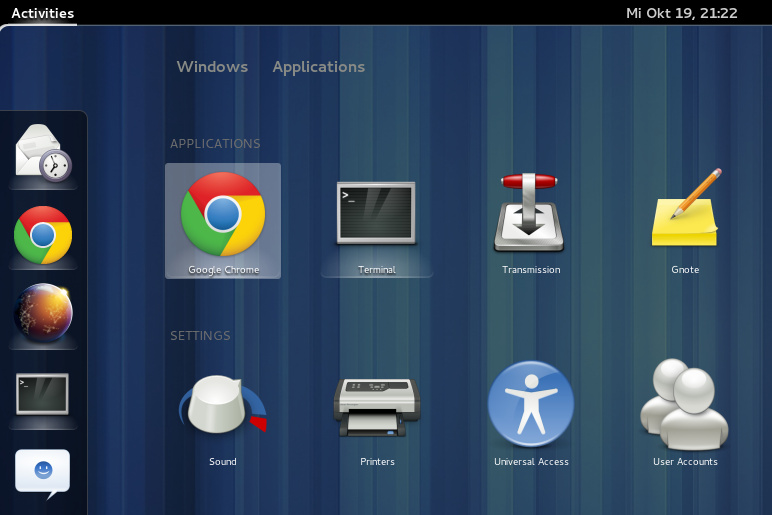Viewport: 772px width, 515px height.
Task: Switch to the Windows overview tab
Action: [x=212, y=66]
